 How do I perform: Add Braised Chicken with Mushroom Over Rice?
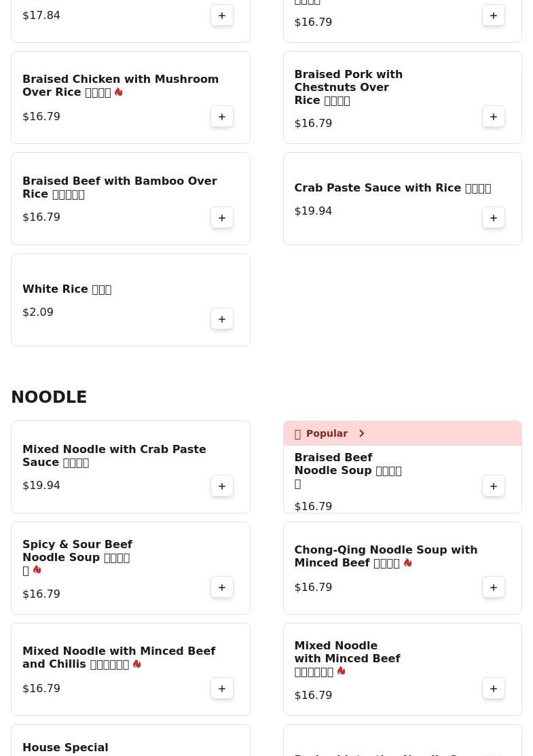(222, 117)
